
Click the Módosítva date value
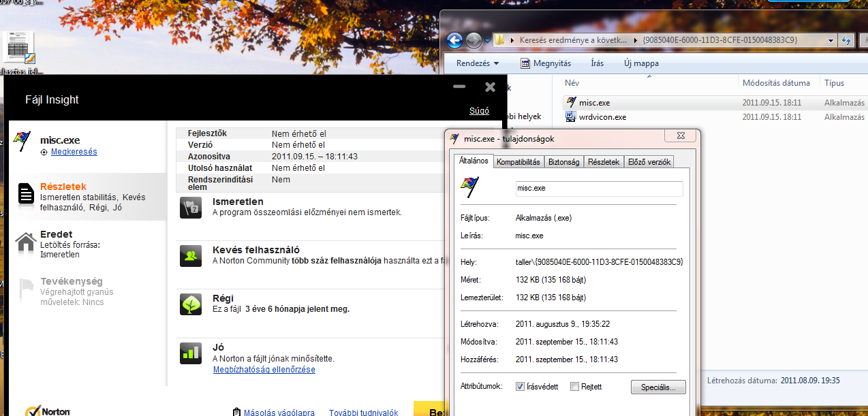[567, 342]
